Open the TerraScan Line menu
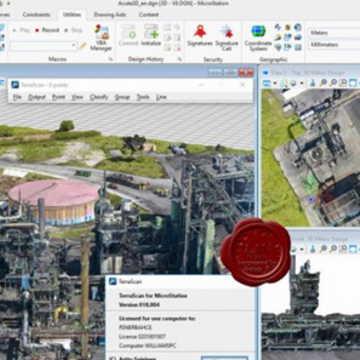360x360 pixels. click(x=161, y=97)
